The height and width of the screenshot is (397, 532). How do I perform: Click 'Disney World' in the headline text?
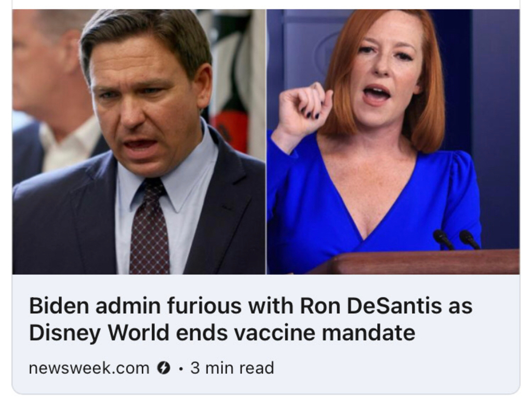click(99, 333)
